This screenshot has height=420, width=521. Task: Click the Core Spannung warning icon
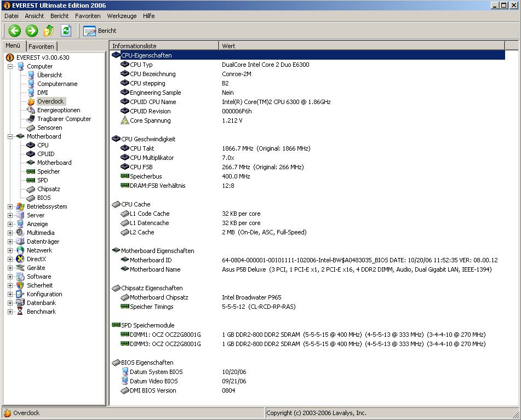(124, 120)
